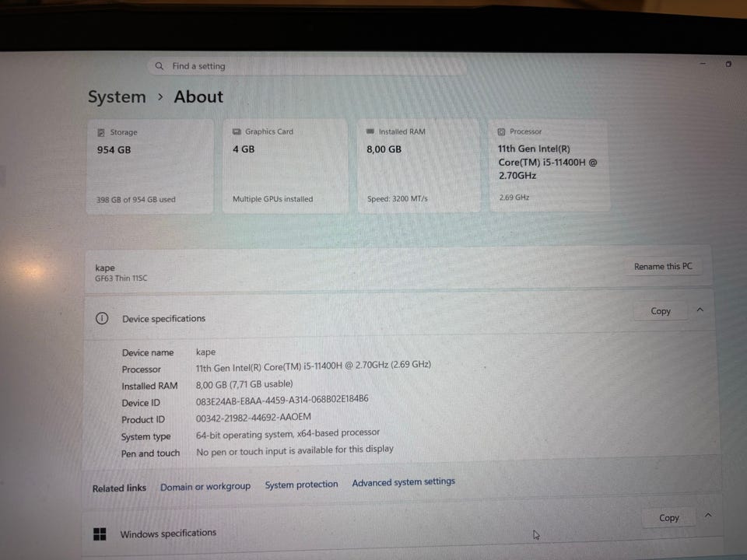This screenshot has height=560, width=747.
Task: Click the Installed RAM chip icon
Action: click(x=370, y=131)
